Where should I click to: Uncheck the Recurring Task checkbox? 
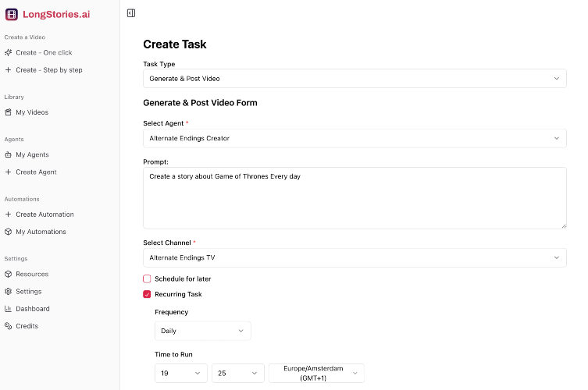click(x=147, y=294)
